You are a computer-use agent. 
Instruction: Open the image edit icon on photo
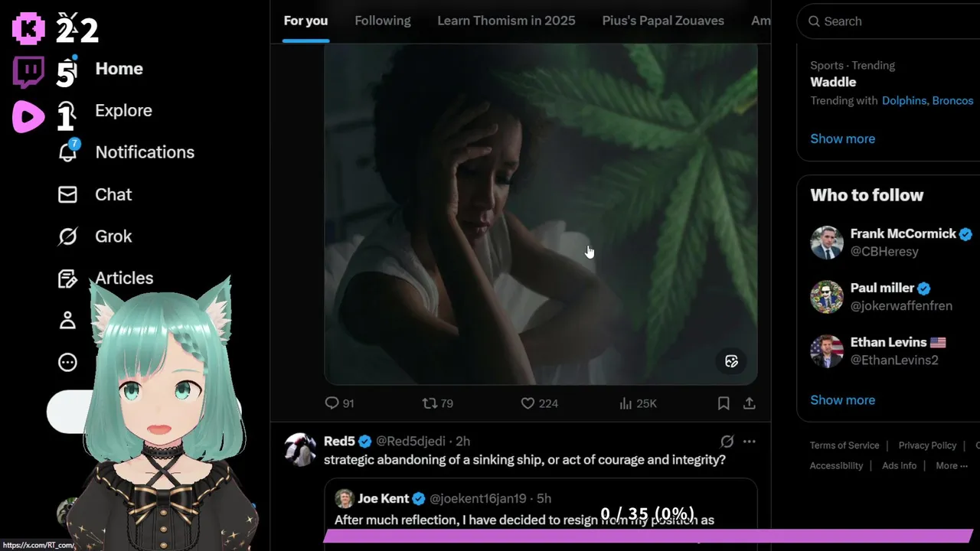pyautogui.click(x=731, y=361)
